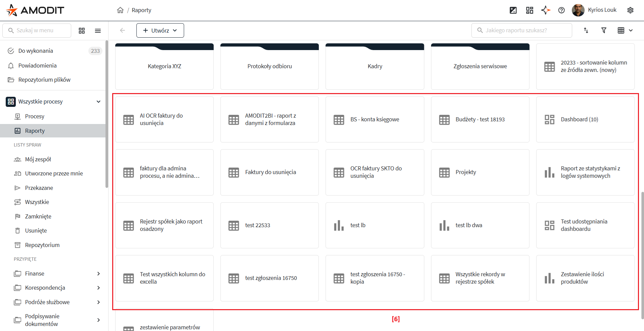Open the Projekty report tile

click(x=480, y=172)
